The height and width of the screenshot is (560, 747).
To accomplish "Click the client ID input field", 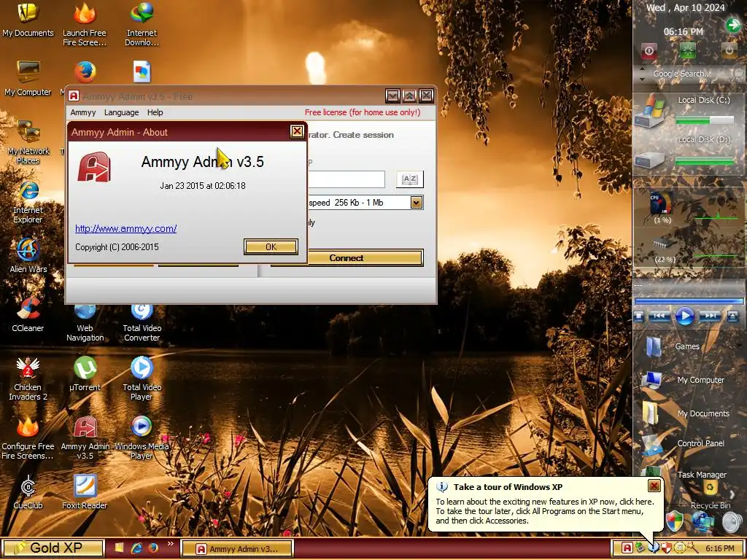I will [346, 179].
